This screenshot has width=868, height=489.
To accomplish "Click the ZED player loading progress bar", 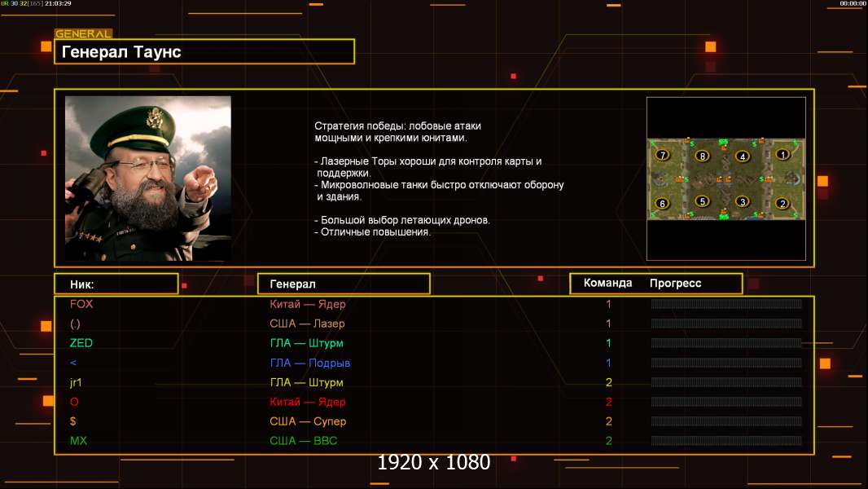I will click(x=726, y=343).
